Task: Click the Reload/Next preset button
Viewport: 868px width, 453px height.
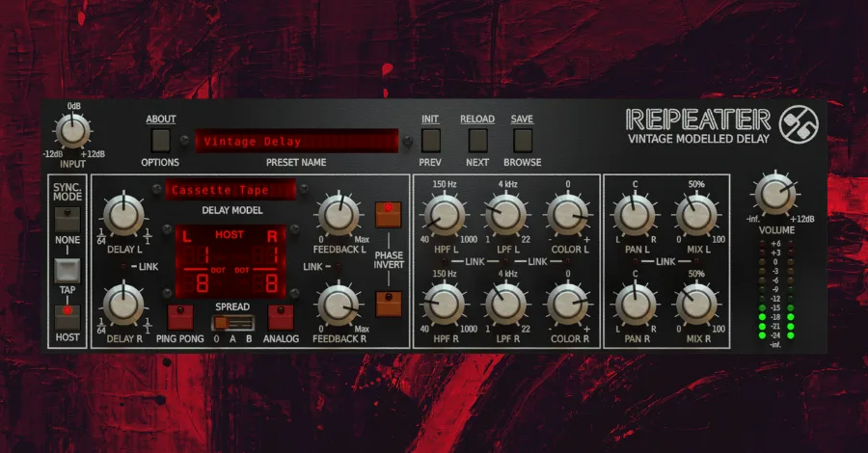Action: (x=477, y=141)
